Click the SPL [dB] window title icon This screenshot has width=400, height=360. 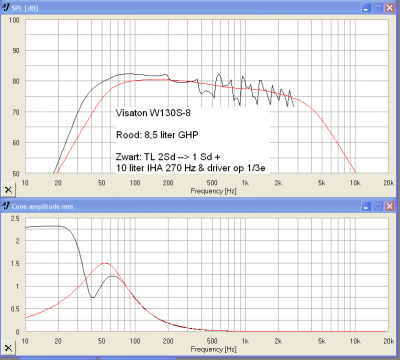click(6, 7)
